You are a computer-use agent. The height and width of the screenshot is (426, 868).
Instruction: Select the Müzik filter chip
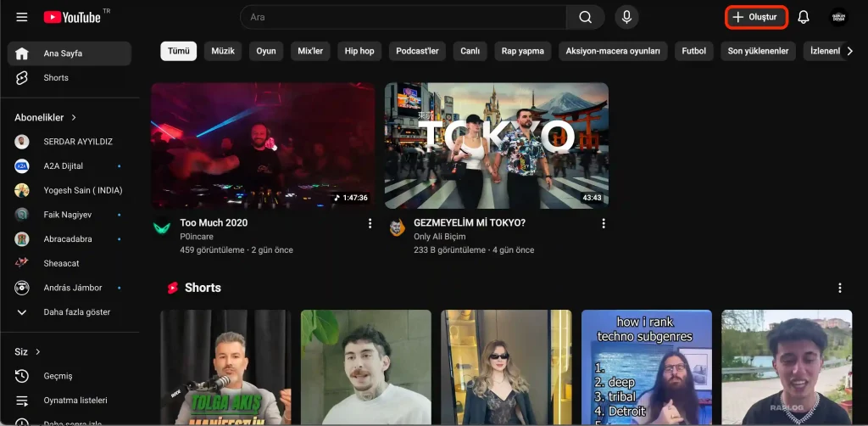(x=223, y=51)
